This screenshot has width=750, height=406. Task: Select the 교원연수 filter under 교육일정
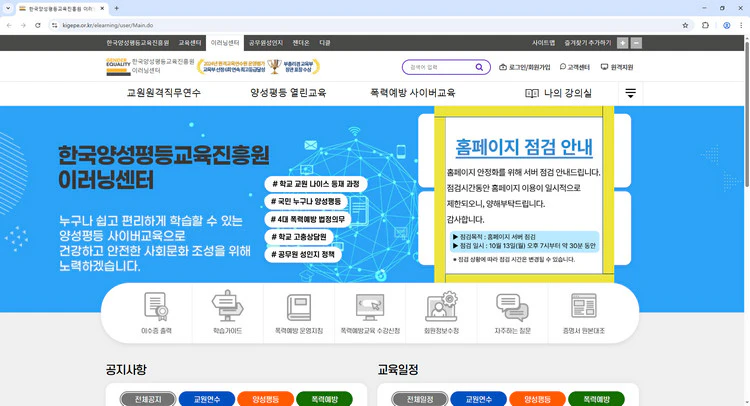(478, 399)
